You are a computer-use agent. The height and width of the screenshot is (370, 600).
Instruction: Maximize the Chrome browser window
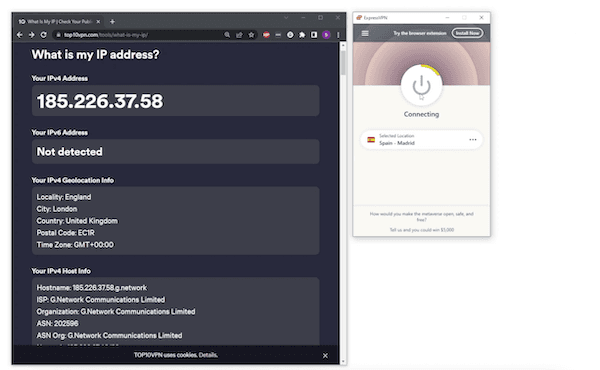tap(320, 18)
